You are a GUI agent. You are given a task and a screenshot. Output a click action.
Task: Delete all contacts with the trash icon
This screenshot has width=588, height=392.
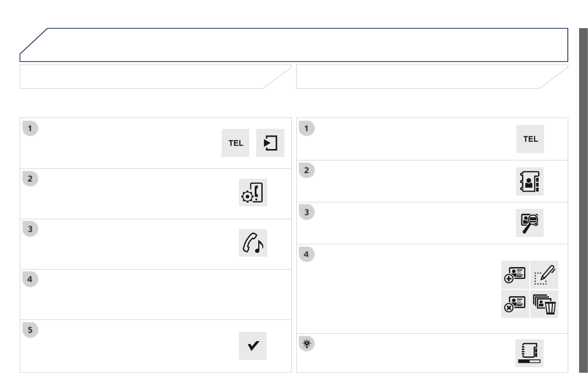545,304
